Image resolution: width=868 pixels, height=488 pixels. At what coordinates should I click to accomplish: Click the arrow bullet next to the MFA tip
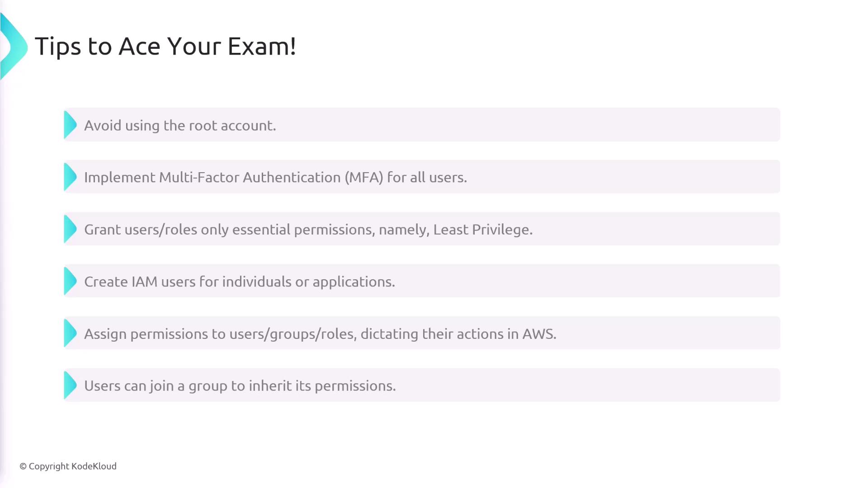pos(70,177)
